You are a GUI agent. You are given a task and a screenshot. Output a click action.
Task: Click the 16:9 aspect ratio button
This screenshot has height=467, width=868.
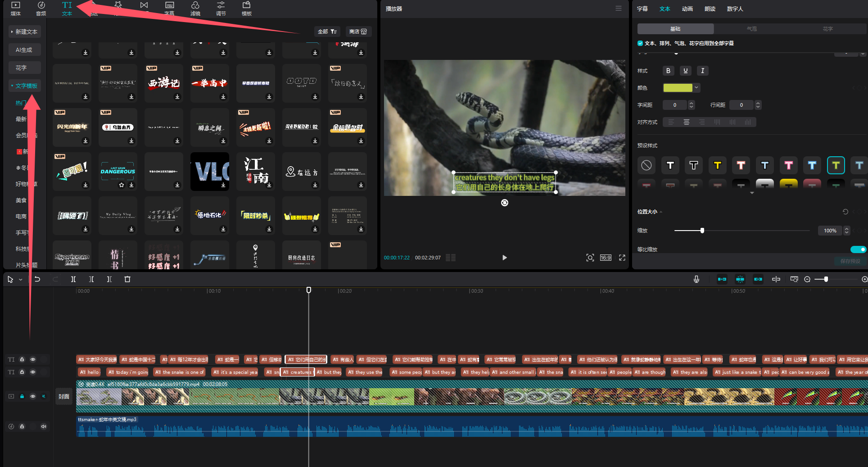pyautogui.click(x=606, y=258)
